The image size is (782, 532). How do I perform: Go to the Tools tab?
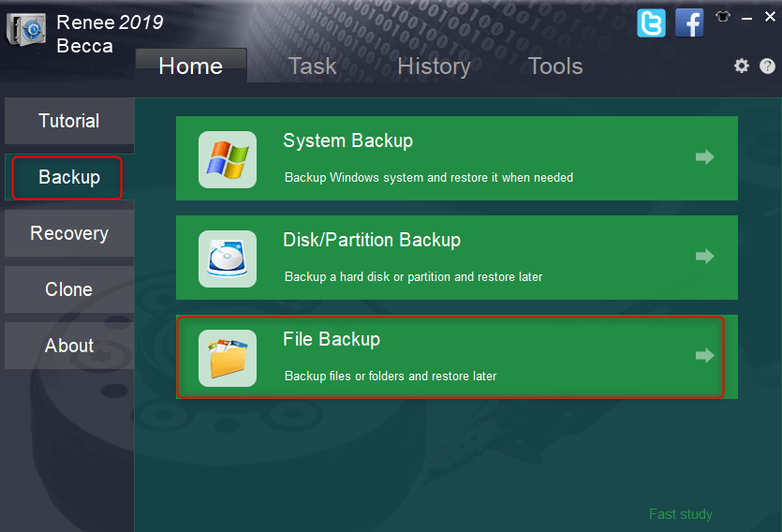click(x=555, y=66)
